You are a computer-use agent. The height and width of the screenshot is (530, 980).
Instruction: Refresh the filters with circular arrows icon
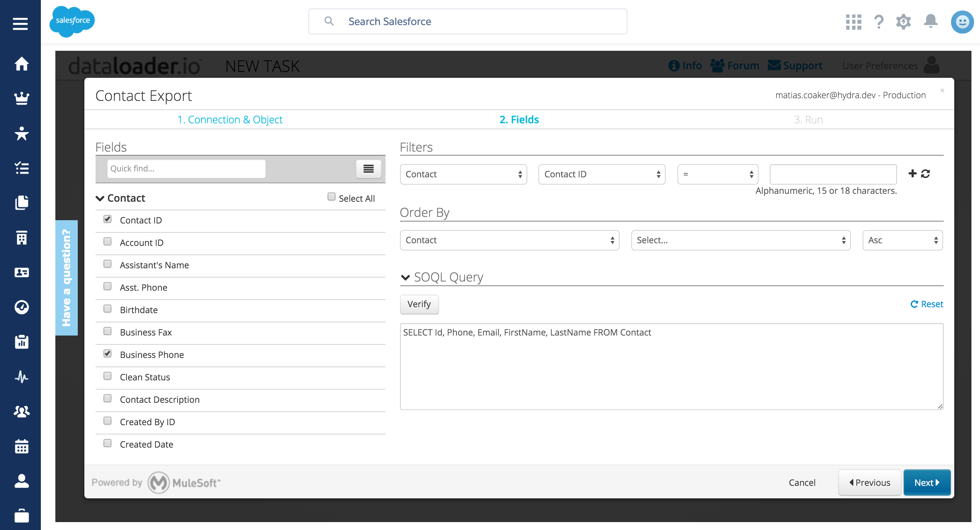click(926, 173)
